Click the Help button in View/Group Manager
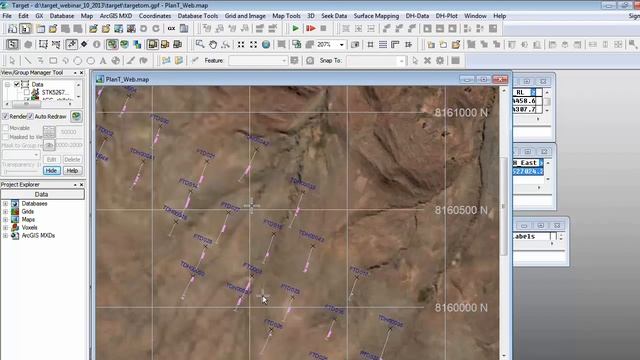This screenshot has width=640, height=360. tap(72, 171)
